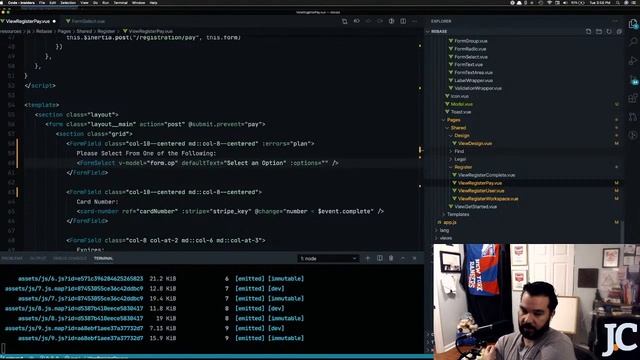The height and width of the screenshot is (360, 640).
Task: Expand the Legal folder in Explorer
Action: pyautogui.click(x=460, y=159)
